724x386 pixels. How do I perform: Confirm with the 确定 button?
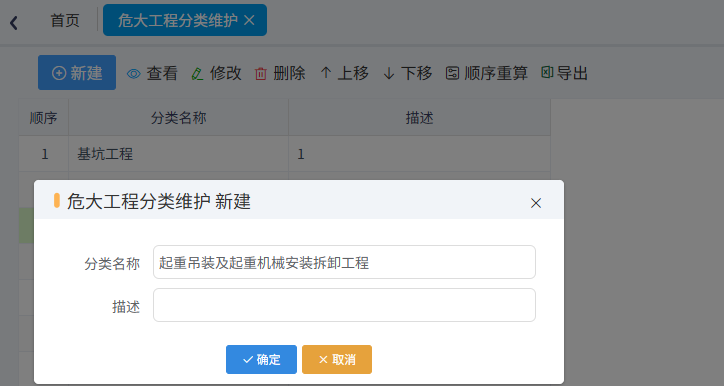[x=261, y=359]
